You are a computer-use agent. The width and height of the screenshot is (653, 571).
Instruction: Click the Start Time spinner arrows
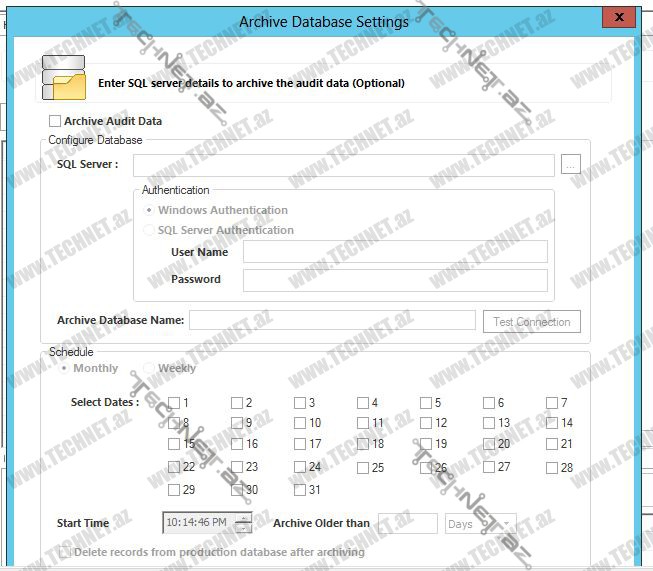click(242, 523)
